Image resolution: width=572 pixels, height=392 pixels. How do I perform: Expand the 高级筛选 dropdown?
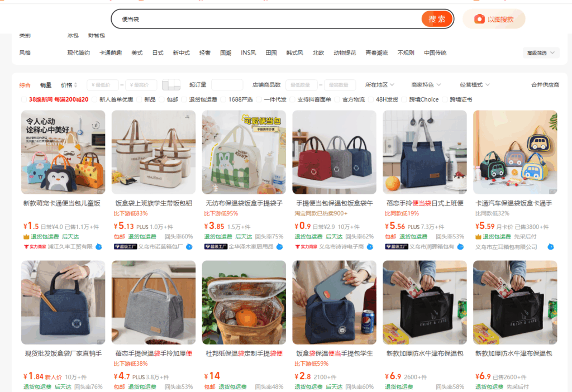click(541, 53)
